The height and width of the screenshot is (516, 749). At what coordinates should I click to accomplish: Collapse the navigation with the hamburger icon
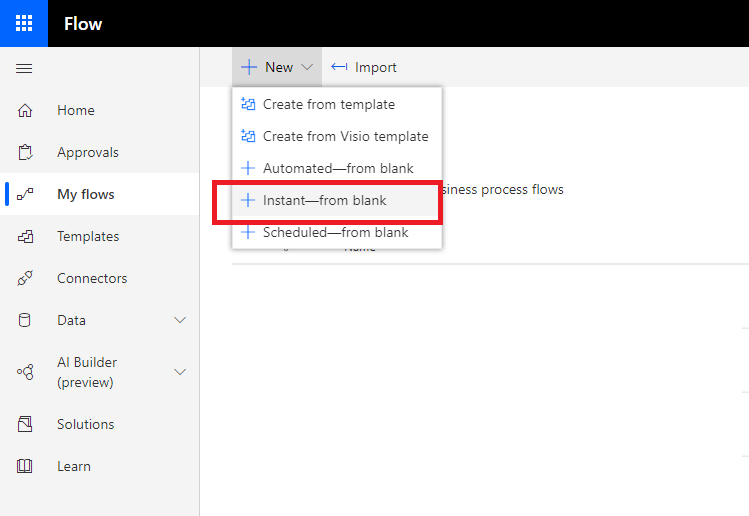pyautogui.click(x=24, y=68)
